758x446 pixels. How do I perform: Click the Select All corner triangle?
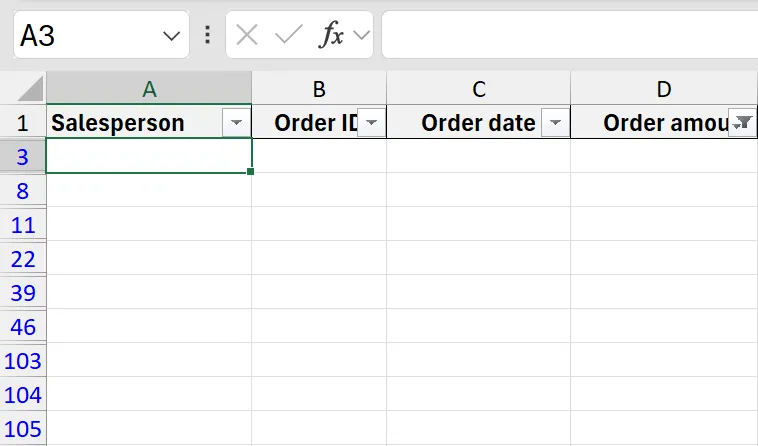click(x=30, y=88)
